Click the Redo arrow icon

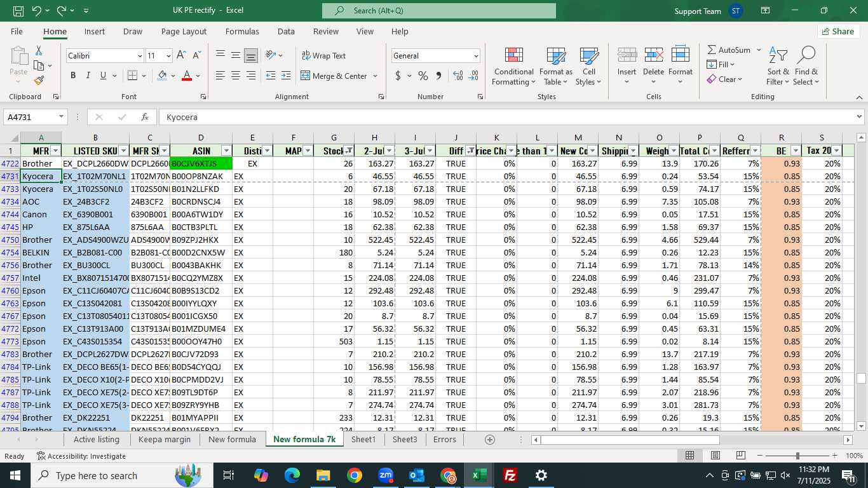click(62, 11)
